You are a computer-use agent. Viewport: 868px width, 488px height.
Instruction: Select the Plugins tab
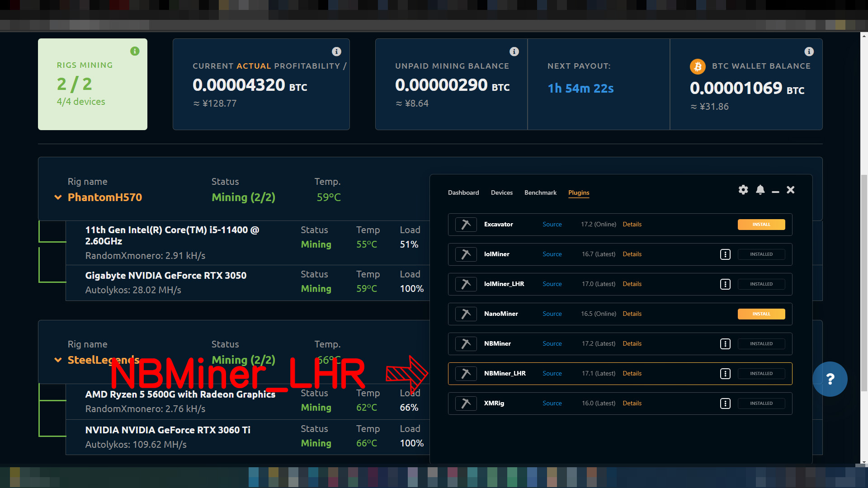579,193
